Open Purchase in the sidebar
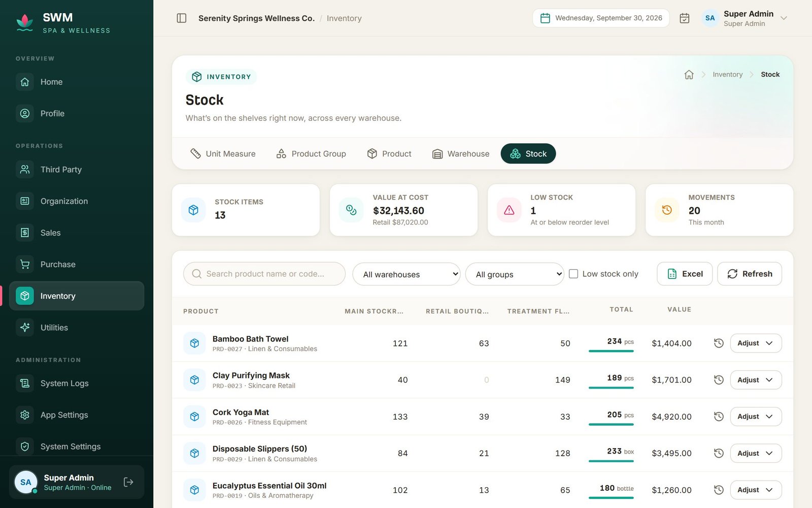 pyautogui.click(x=77, y=264)
